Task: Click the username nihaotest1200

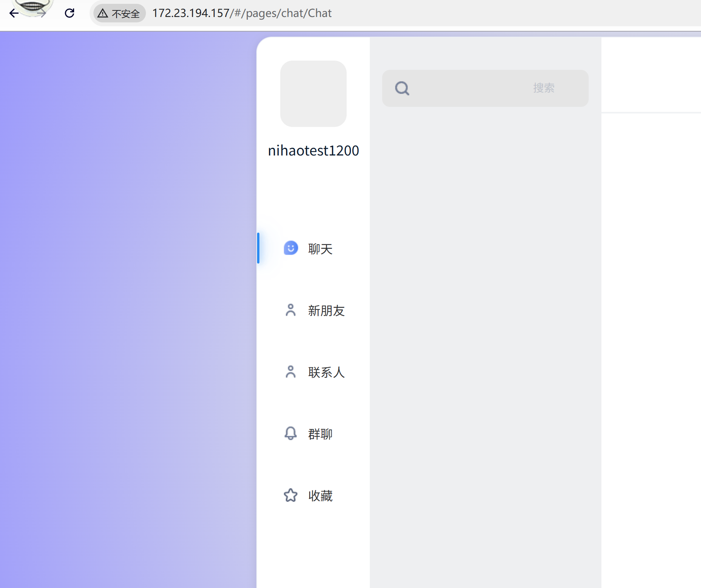Action: (313, 150)
